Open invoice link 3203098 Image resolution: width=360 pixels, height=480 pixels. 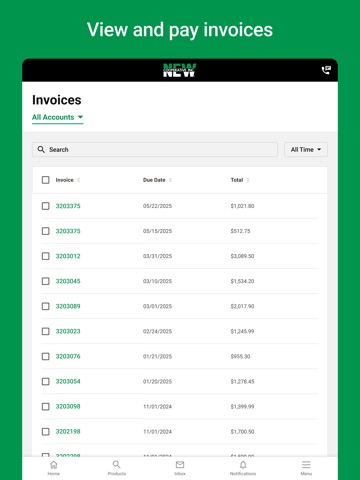click(x=68, y=406)
